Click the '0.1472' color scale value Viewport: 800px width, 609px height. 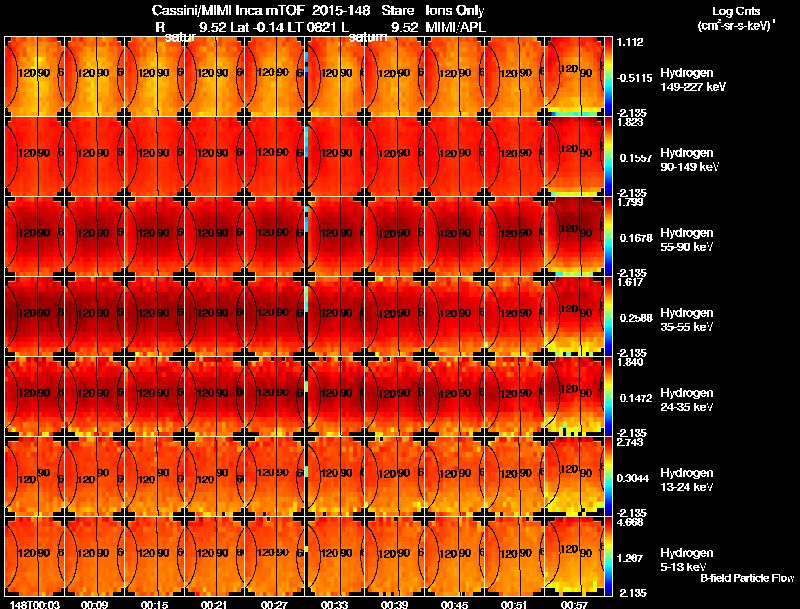pos(636,398)
